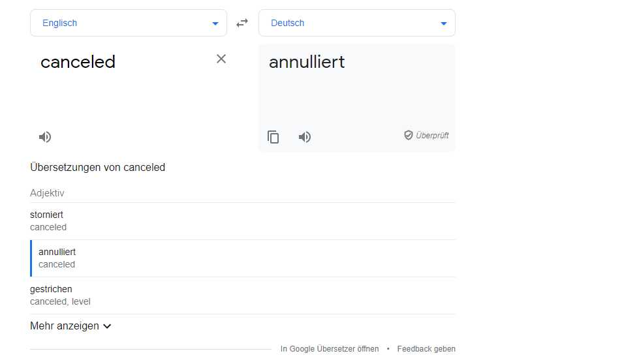Copy the translation 'annulliert'
Screen dimensions: 639x364
click(273, 137)
